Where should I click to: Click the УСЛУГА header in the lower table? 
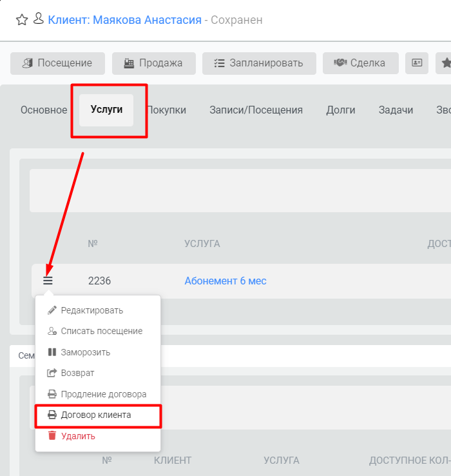tap(281, 461)
